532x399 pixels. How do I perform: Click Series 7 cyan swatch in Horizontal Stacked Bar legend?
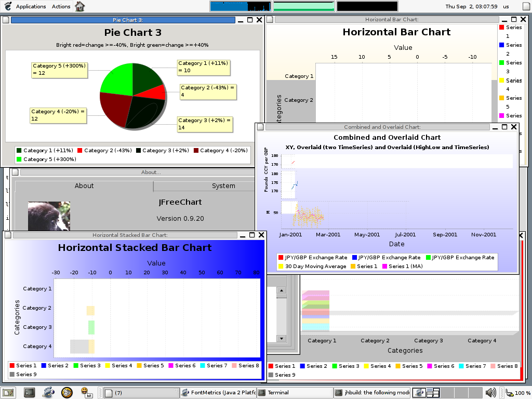(203, 365)
